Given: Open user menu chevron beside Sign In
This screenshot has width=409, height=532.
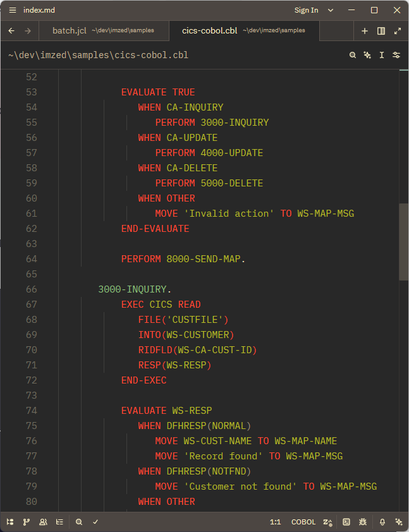Looking at the screenshot, I should (330, 10).
